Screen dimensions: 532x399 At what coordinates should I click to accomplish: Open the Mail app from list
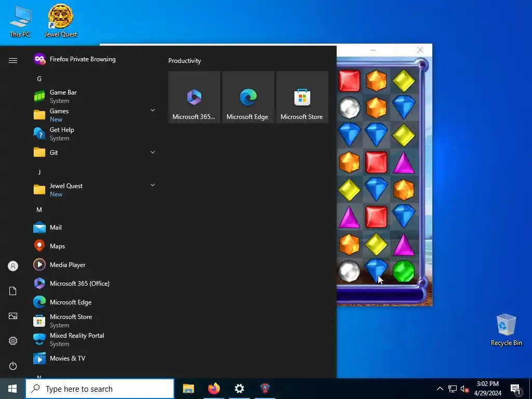[x=94, y=228]
